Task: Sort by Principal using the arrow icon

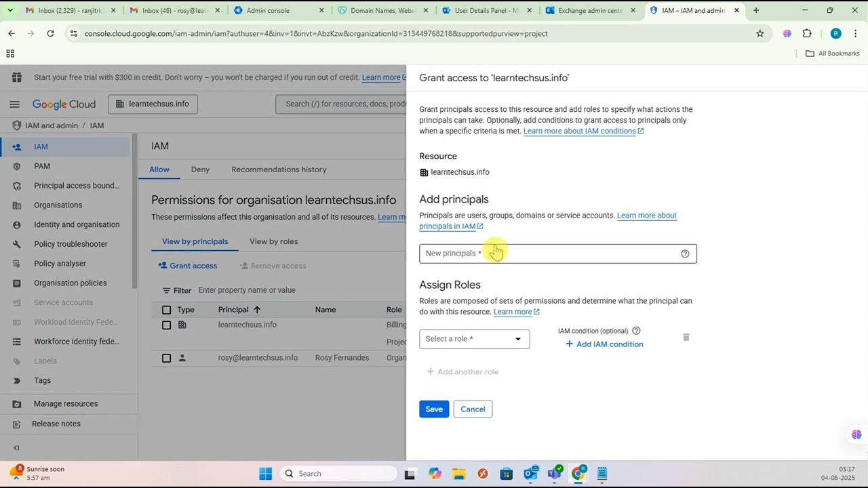Action: coord(257,310)
